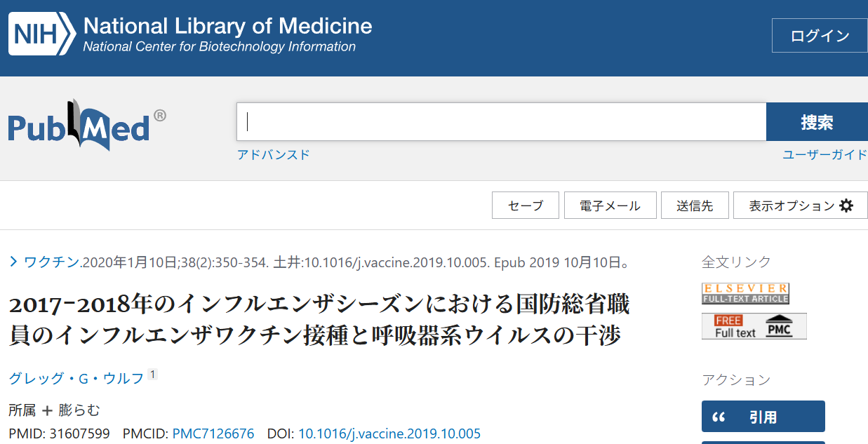Open the PMC7126676 link
868x444 pixels.
(x=213, y=433)
